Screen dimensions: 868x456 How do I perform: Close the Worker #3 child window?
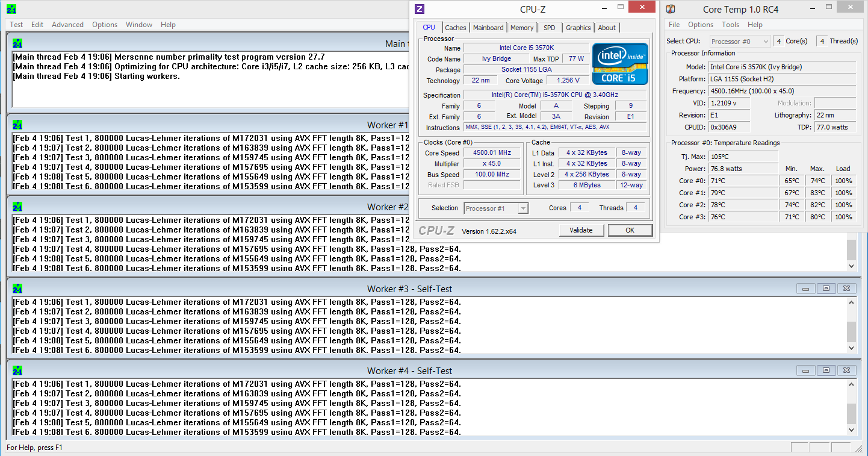(846, 289)
